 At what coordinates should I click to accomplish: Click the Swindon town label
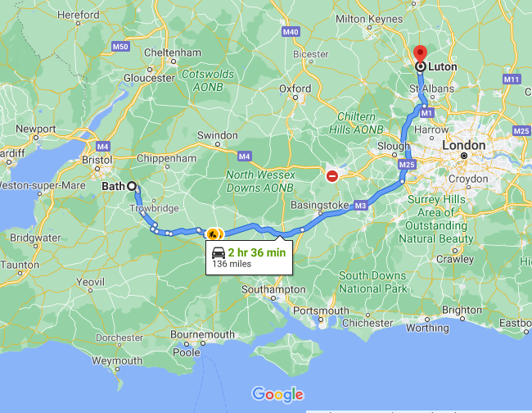[218, 135]
